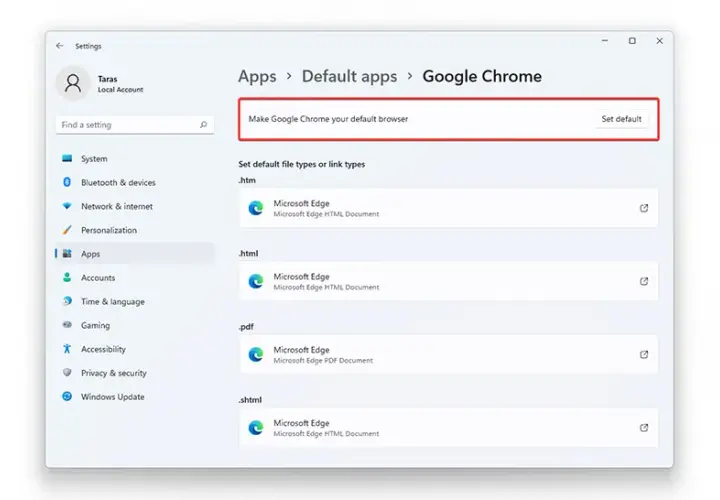Click the back arrow in Settings
720x500 pixels.
click(60, 46)
